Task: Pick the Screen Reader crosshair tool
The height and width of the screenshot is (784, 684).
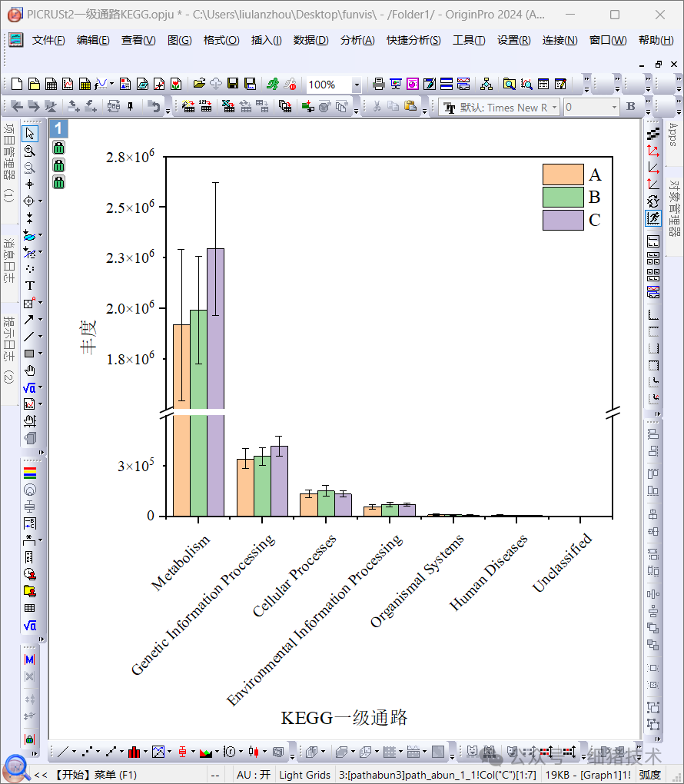Action: click(x=30, y=184)
